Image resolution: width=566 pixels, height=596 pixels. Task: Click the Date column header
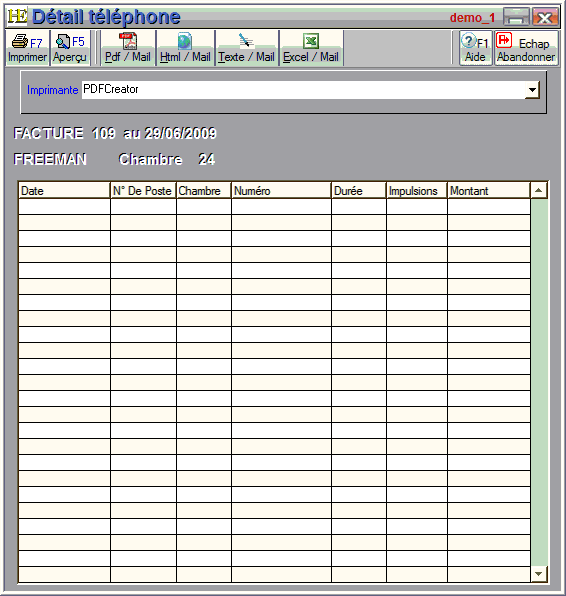64,190
